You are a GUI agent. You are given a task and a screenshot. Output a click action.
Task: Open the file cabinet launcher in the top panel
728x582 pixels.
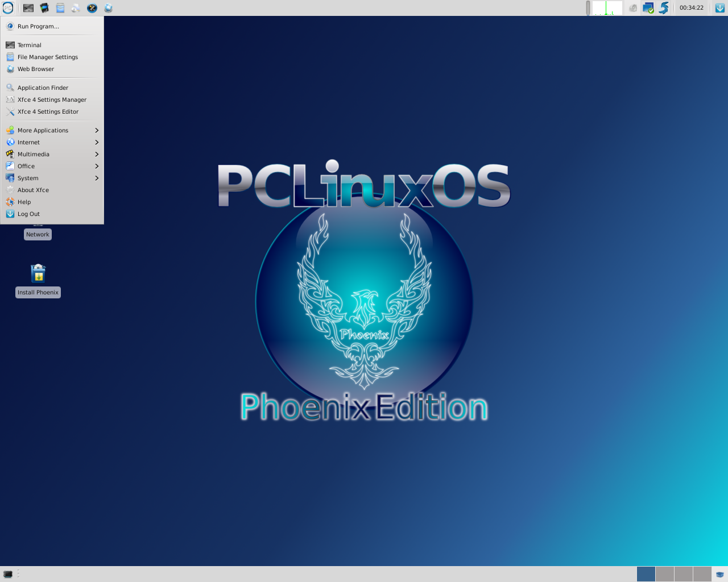[60, 8]
